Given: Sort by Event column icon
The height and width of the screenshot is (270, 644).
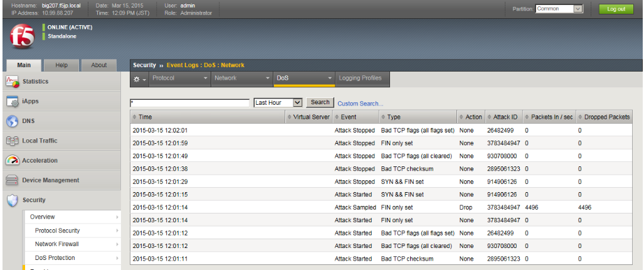Looking at the screenshot, I should [337, 117].
